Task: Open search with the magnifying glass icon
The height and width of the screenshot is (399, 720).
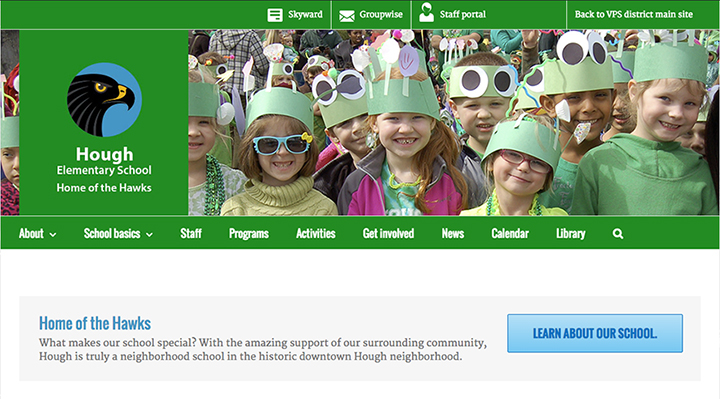Action: click(618, 234)
